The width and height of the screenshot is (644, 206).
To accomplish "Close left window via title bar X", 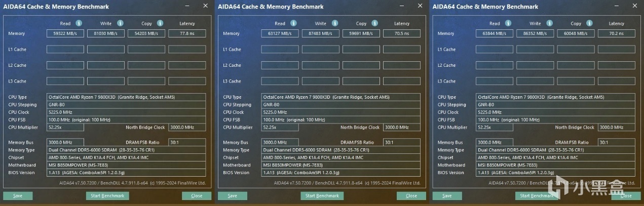I will click(205, 6).
